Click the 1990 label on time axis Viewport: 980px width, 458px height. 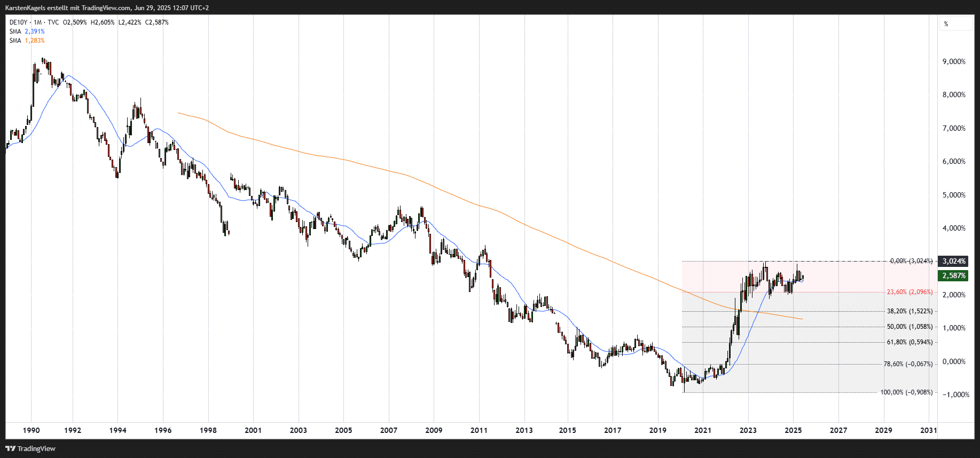click(31, 430)
